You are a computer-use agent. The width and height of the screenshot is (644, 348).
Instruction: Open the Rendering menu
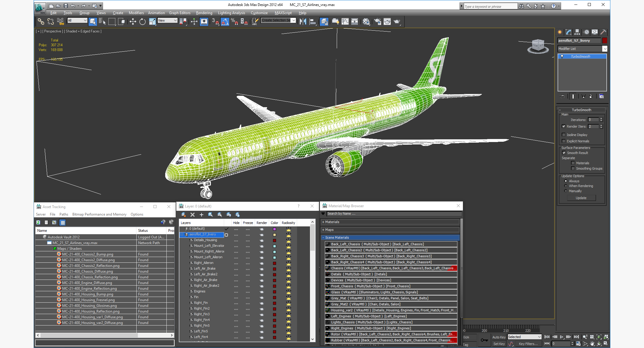click(x=204, y=13)
